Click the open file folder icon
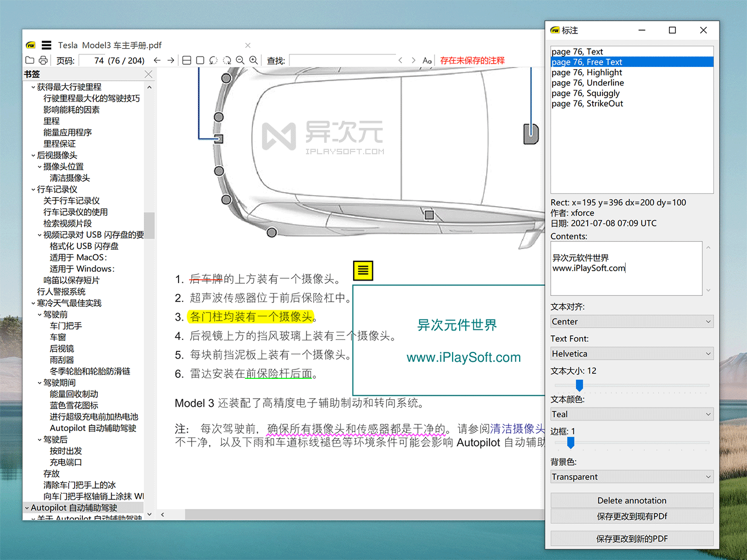The width and height of the screenshot is (747, 560). 30,60
